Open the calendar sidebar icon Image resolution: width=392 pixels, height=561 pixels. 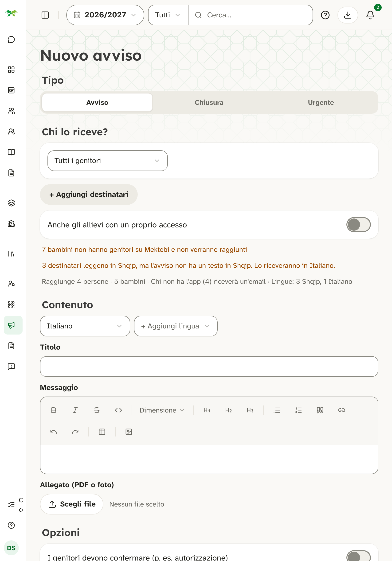(11, 90)
